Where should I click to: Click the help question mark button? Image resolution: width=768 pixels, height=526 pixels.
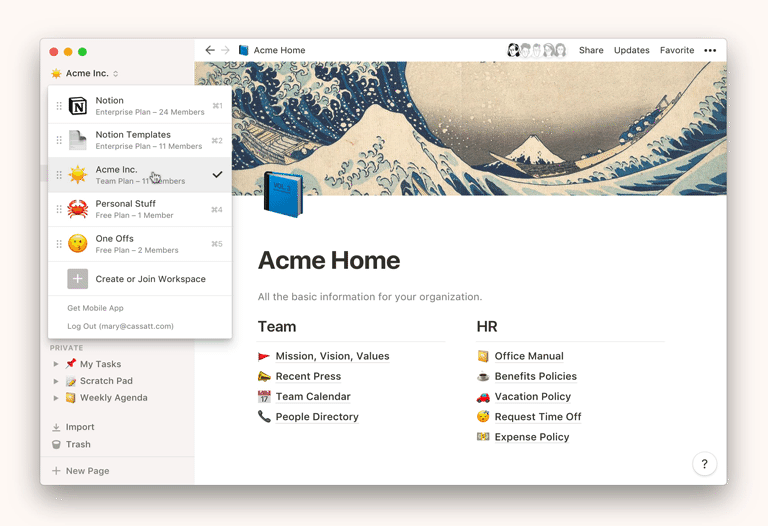704,464
